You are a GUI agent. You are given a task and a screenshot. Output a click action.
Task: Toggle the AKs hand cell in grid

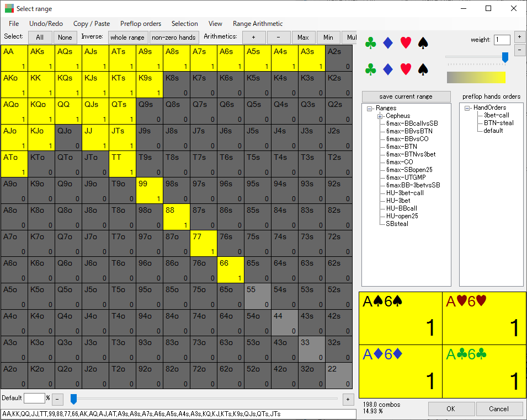pyautogui.click(x=41, y=58)
